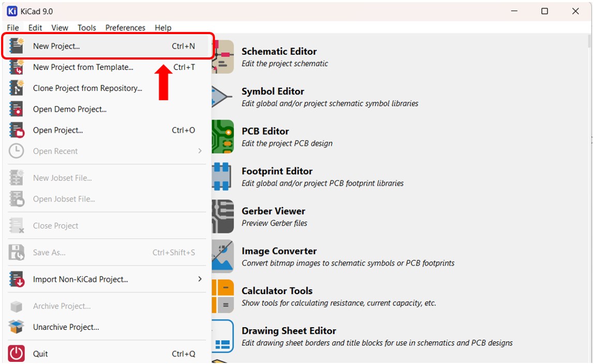Image resolution: width=594 pixels, height=364 pixels.
Task: Choose New Project… from File menu
Action: (x=108, y=46)
